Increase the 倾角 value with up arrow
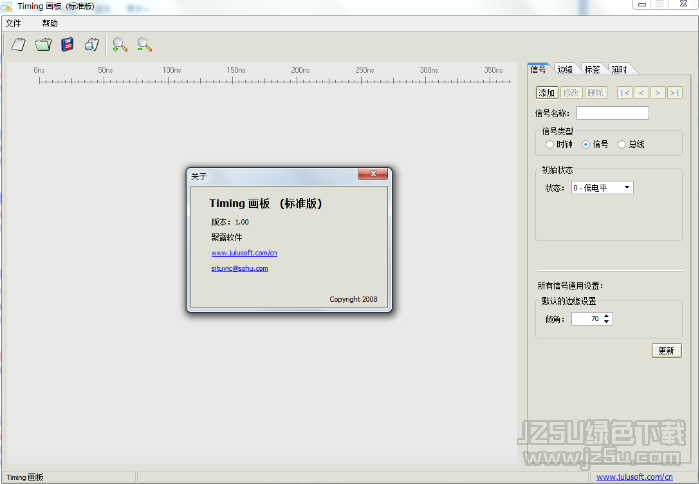The width and height of the screenshot is (699, 484). click(606, 316)
